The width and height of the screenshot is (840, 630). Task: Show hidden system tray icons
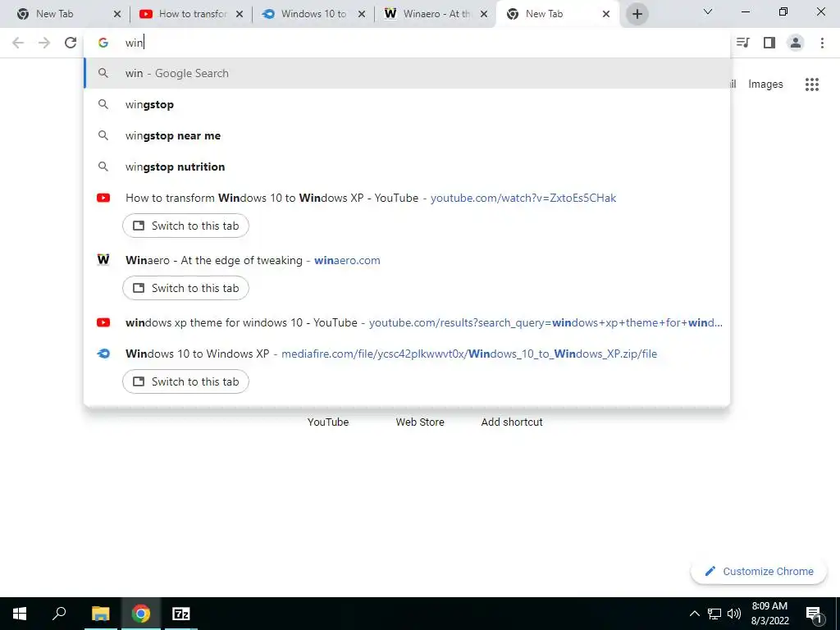[694, 614]
